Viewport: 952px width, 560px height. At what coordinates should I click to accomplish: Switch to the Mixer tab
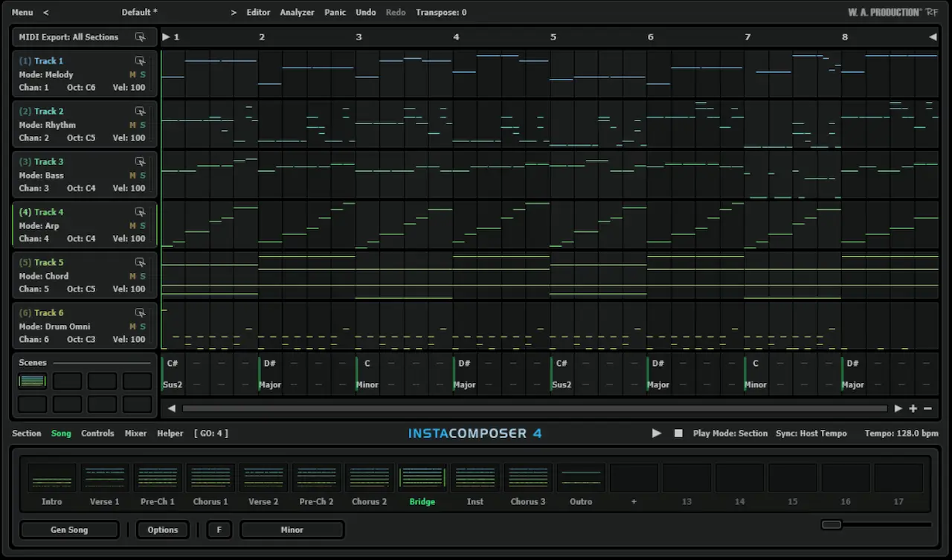[135, 433]
